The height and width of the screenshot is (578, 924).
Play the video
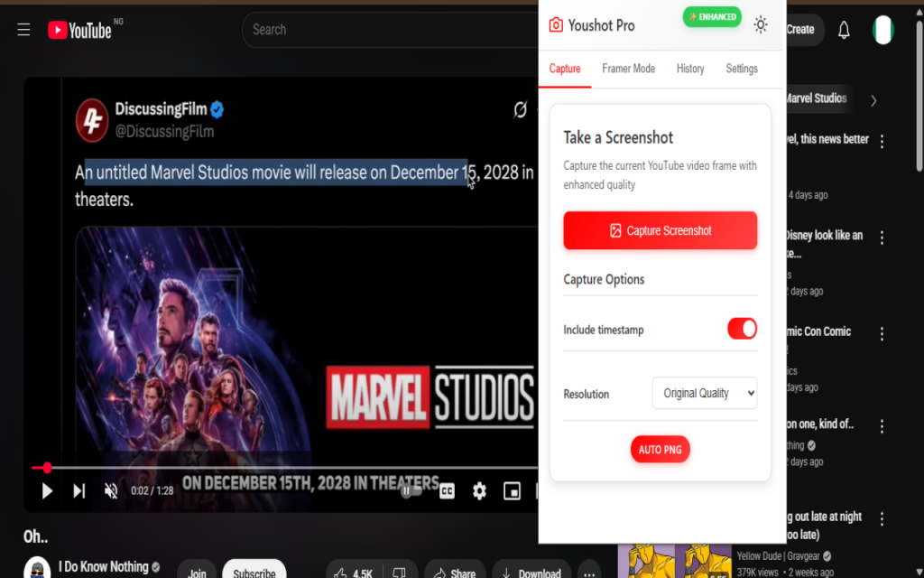click(x=47, y=490)
